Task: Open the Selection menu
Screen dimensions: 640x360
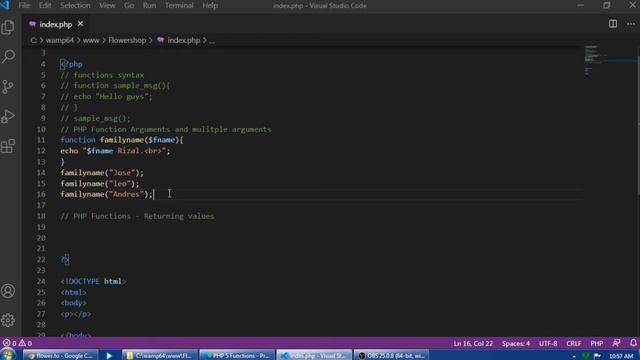Action: pos(76,5)
